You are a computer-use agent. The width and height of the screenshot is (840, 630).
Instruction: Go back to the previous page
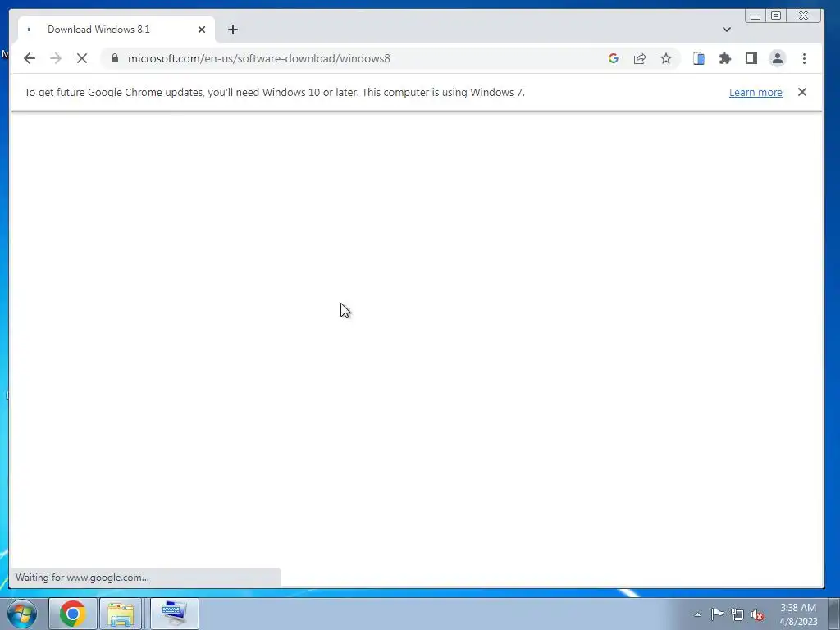(30, 58)
